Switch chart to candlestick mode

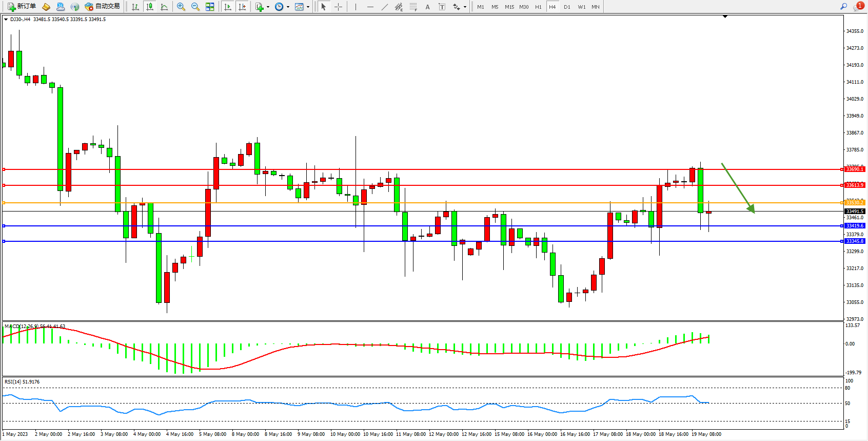coord(150,7)
